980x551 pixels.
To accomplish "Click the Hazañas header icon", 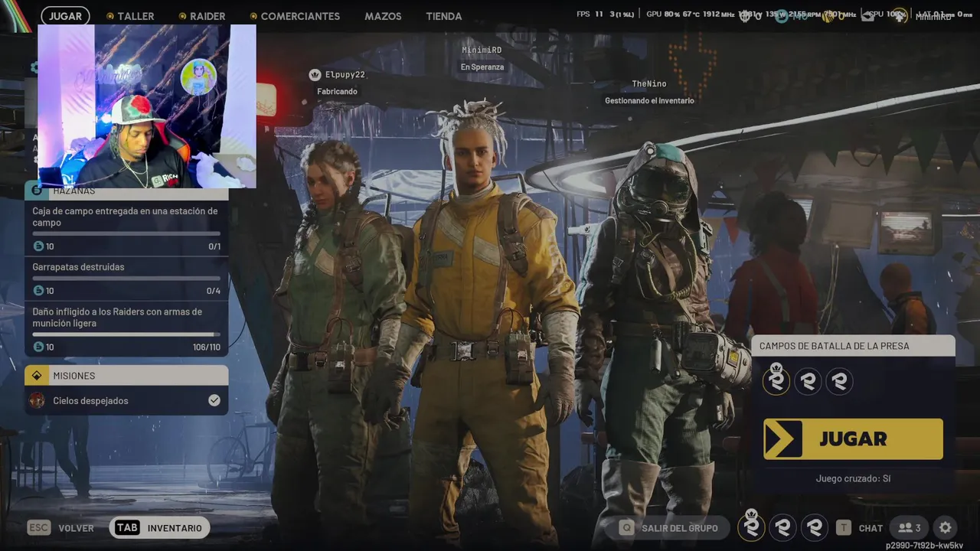I will pyautogui.click(x=37, y=190).
